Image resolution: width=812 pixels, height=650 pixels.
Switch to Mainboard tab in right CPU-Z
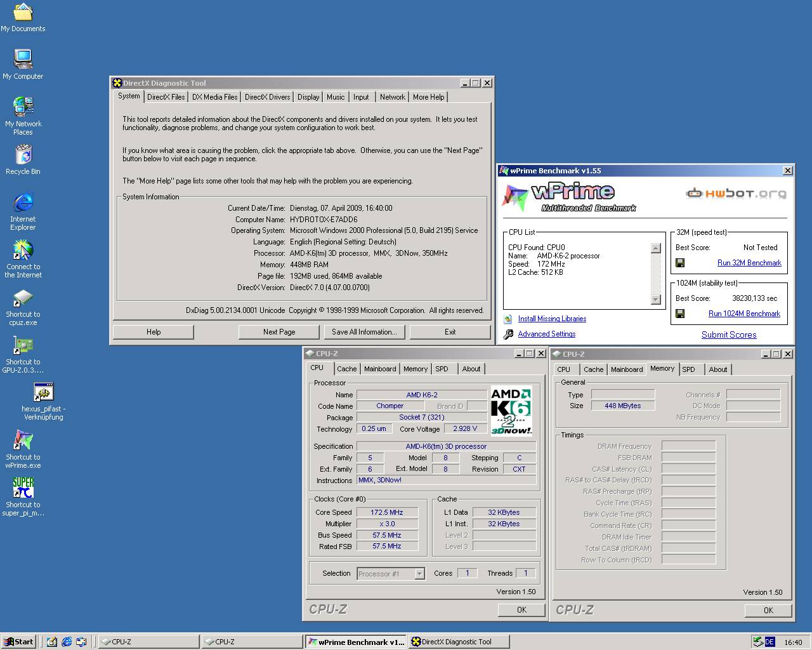pyautogui.click(x=627, y=369)
